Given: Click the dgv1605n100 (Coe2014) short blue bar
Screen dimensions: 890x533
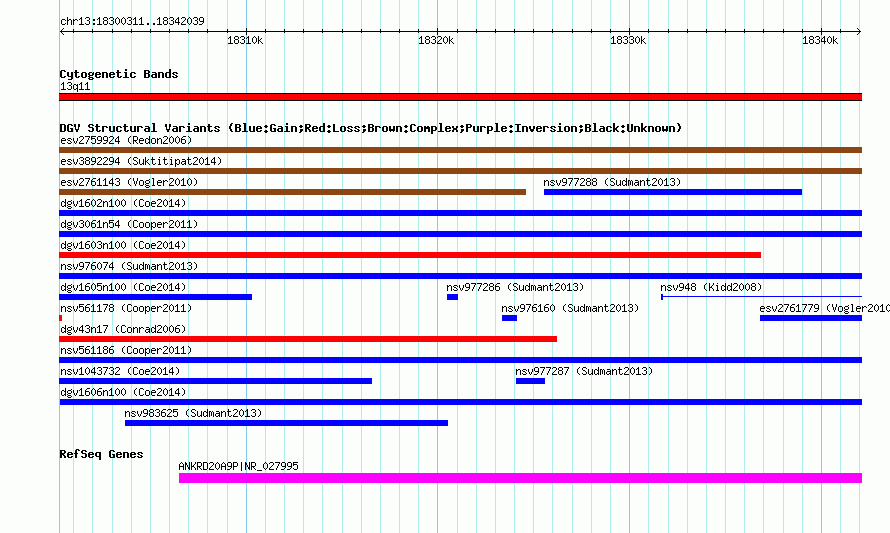Looking at the screenshot, I should (x=156, y=297).
